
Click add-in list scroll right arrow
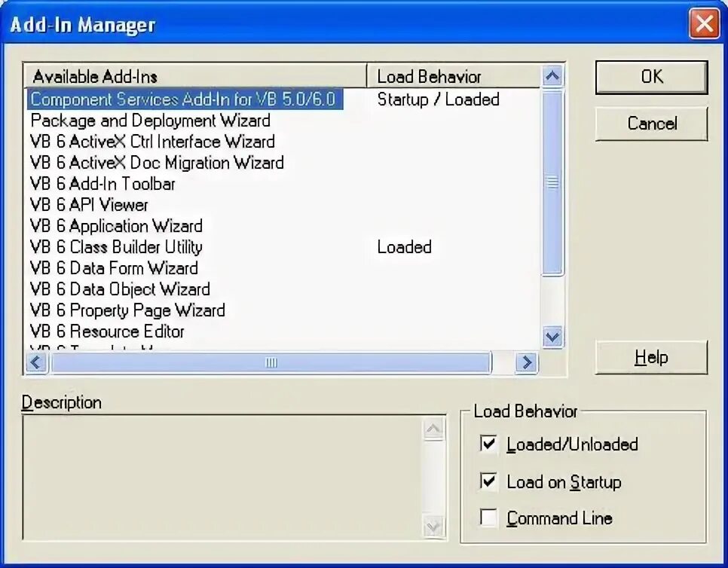[527, 362]
